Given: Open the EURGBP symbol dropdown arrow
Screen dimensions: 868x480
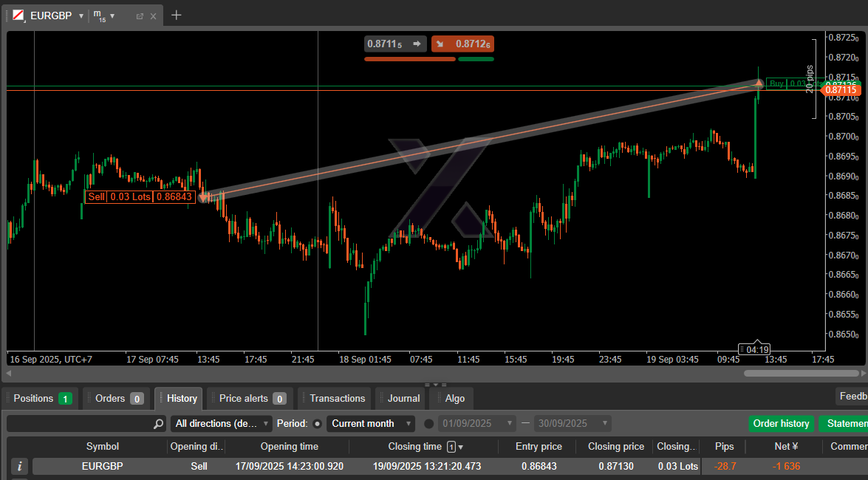Looking at the screenshot, I should click(81, 16).
